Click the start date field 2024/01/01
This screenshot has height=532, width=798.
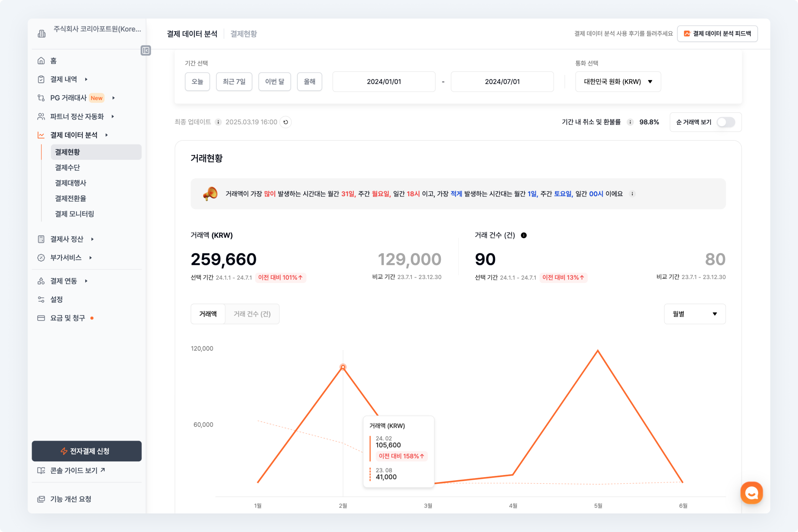[384, 82]
